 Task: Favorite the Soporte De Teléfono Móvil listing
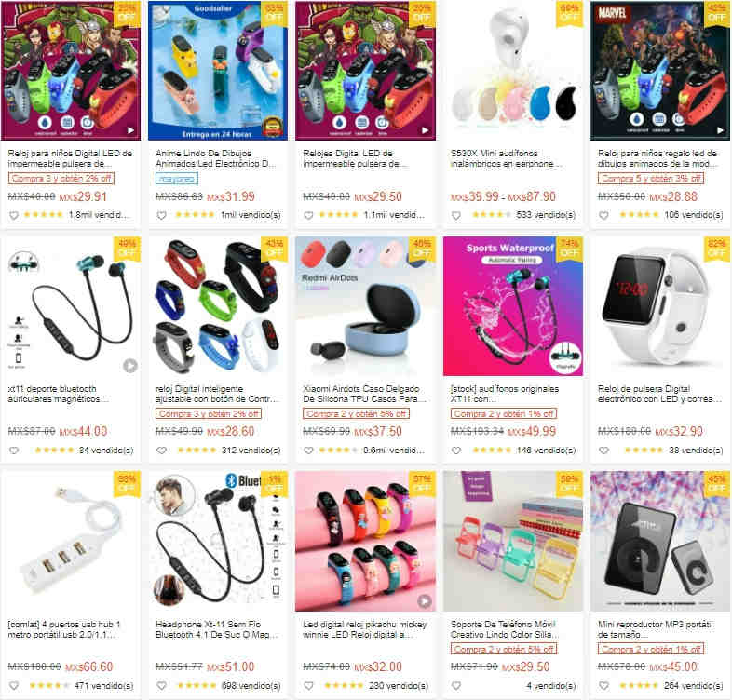point(456,685)
